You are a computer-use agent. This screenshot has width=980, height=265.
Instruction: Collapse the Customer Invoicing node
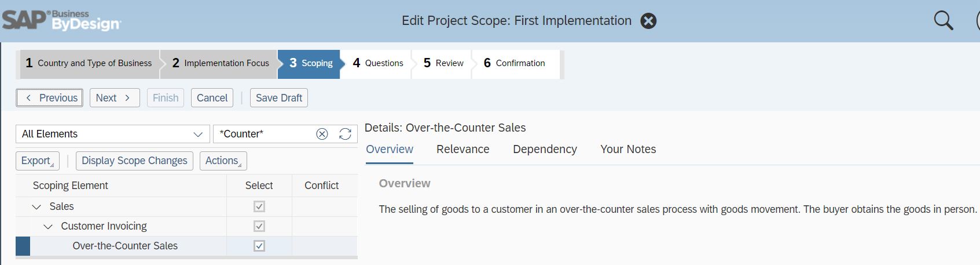[48, 227]
